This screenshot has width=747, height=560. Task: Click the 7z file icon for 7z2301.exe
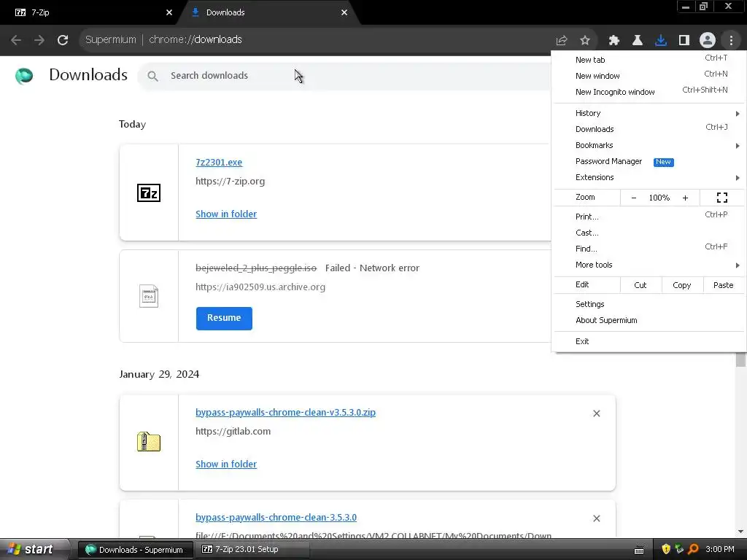click(x=149, y=192)
